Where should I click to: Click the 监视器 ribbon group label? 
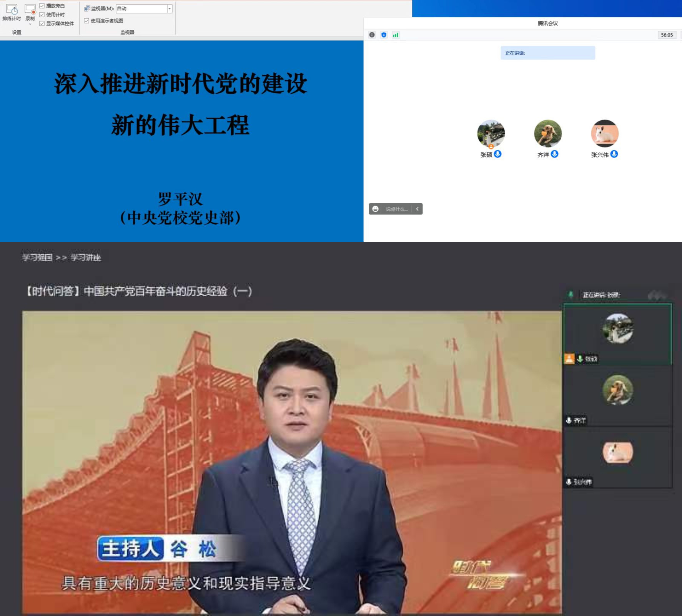point(127,32)
